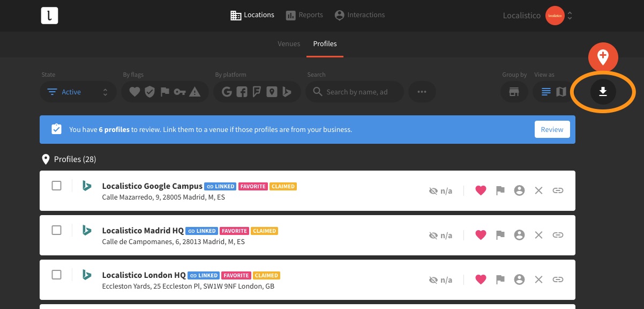
Task: Toggle favorite heart for London HQ
Action: [481, 279]
